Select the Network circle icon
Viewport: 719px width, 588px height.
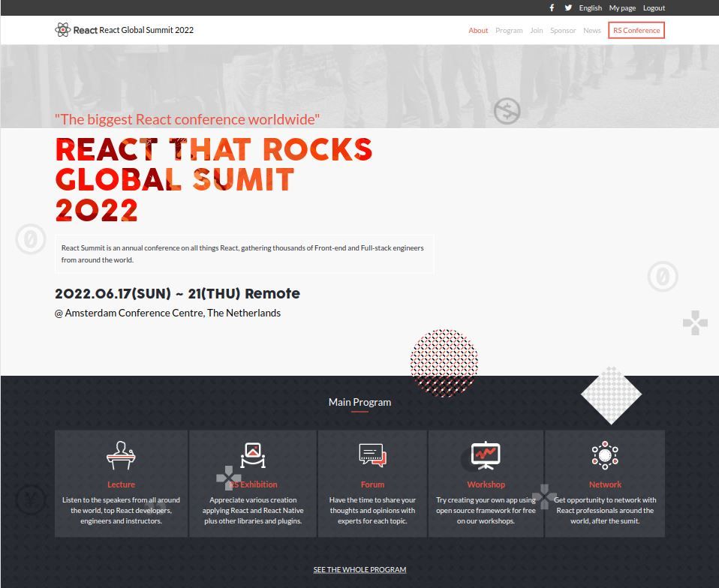(605, 455)
